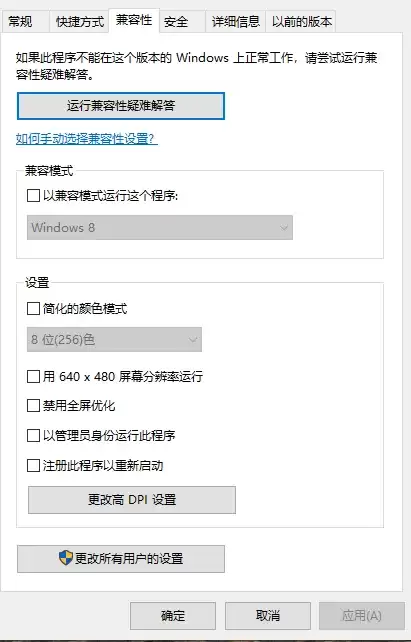Screen dimensions: 411x642
Task: Click 运行兼容性疑难解答 button
Action: coord(121,106)
